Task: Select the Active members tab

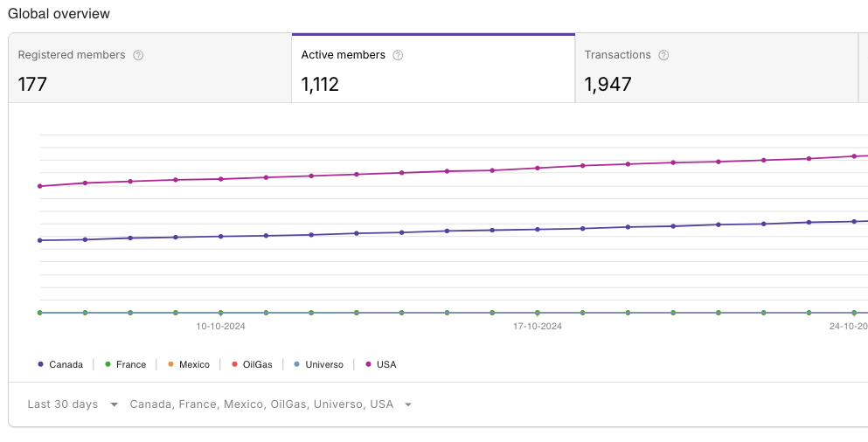Action: [433, 69]
